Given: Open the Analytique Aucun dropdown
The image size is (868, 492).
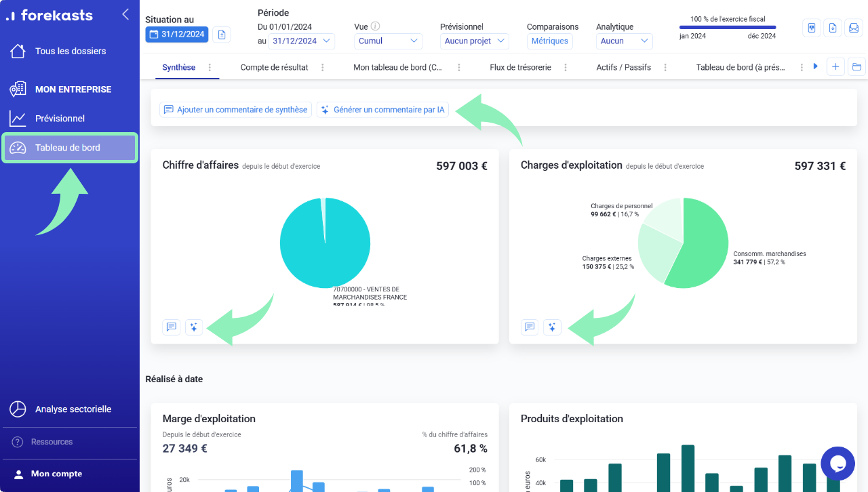Looking at the screenshot, I should [624, 41].
